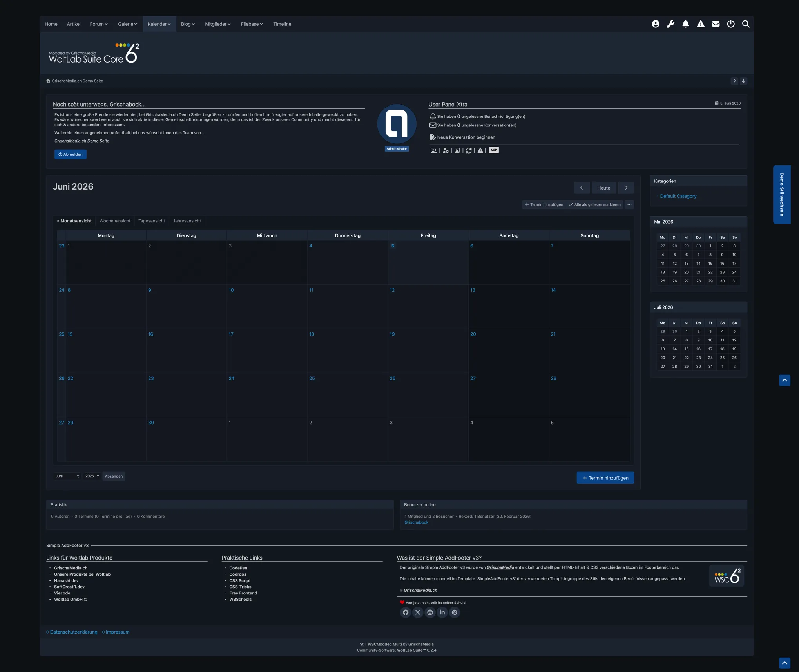Open the Artikel menu item
The image size is (799, 672).
coord(74,24)
